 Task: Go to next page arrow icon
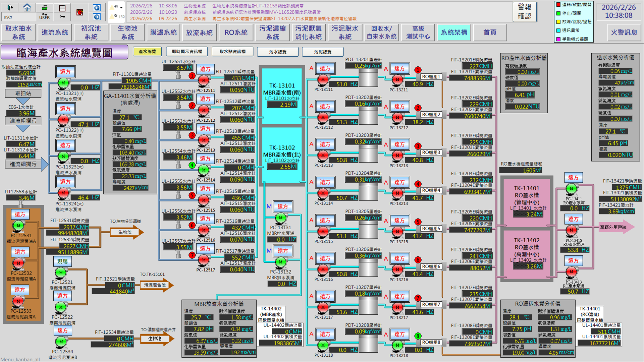(x=97, y=17)
